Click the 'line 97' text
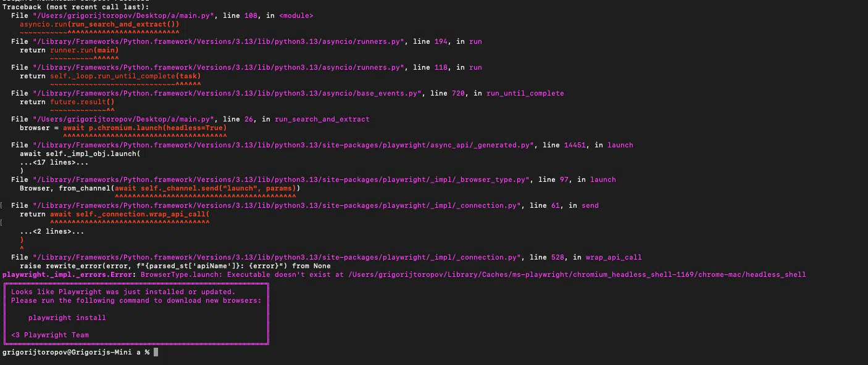This screenshot has height=365, width=868. [553, 179]
